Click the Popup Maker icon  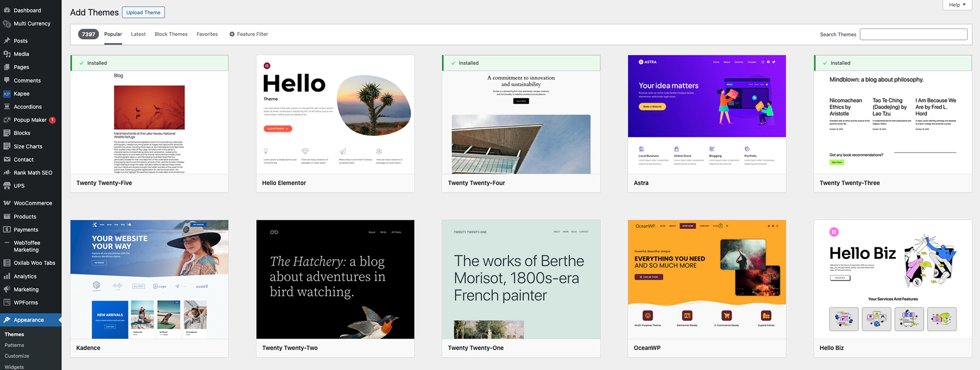click(7, 120)
